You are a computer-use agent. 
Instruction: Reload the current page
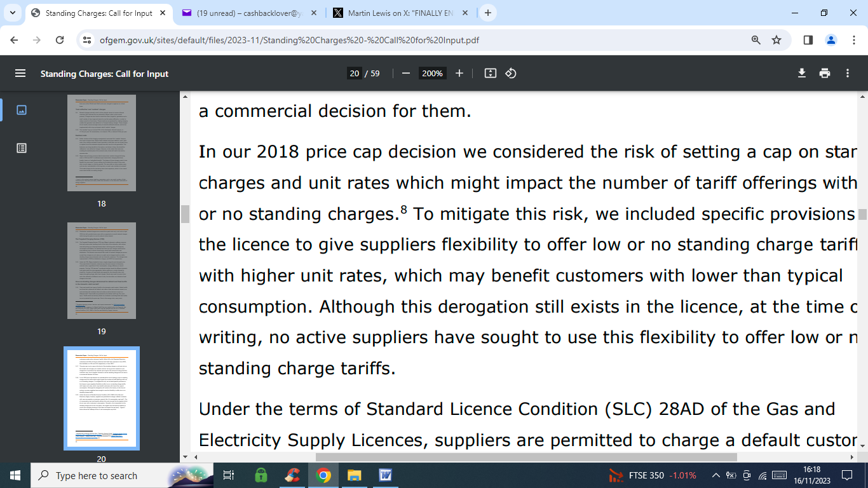coord(60,40)
